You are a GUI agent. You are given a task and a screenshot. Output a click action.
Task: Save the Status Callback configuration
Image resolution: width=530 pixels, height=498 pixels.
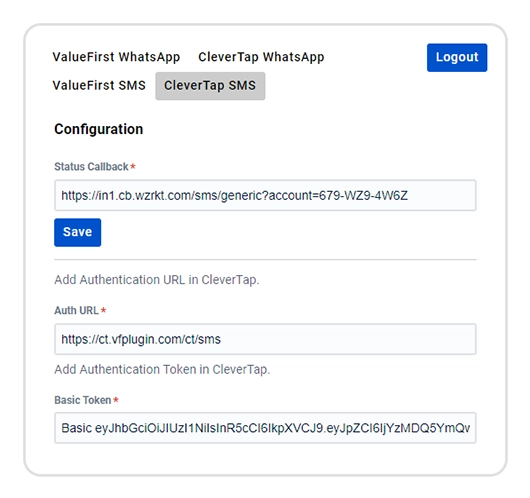77,232
